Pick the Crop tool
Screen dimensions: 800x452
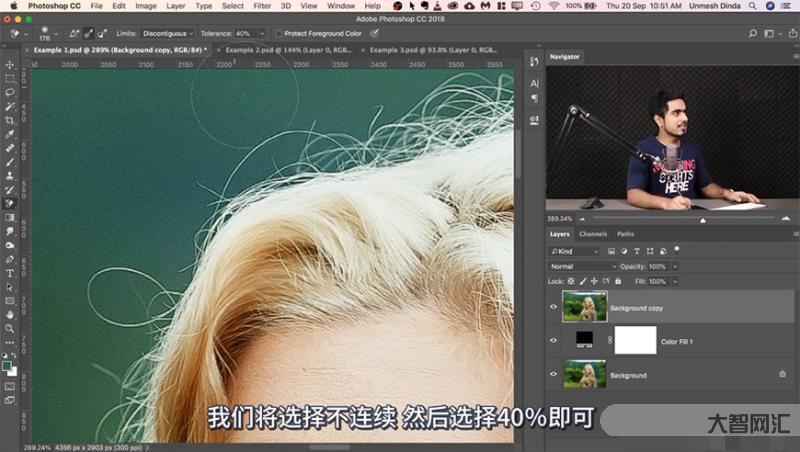10,119
